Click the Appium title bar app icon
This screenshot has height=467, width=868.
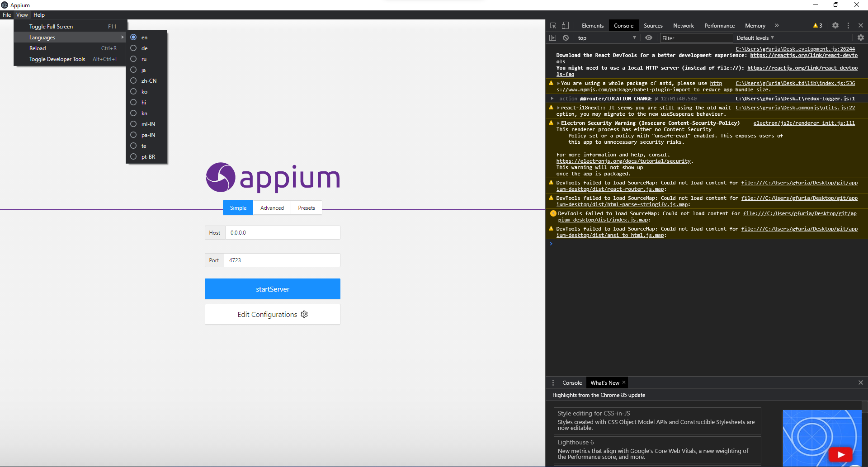coord(5,5)
